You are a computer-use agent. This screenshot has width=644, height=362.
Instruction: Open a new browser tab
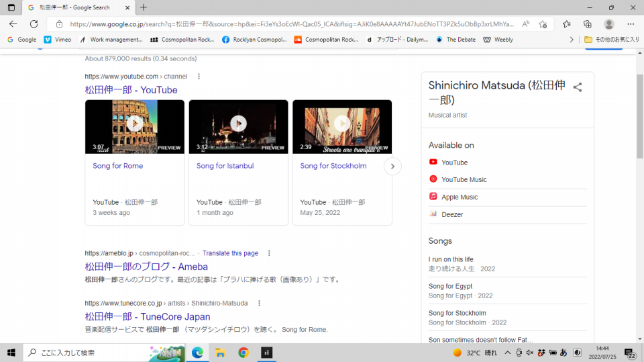(144, 7)
